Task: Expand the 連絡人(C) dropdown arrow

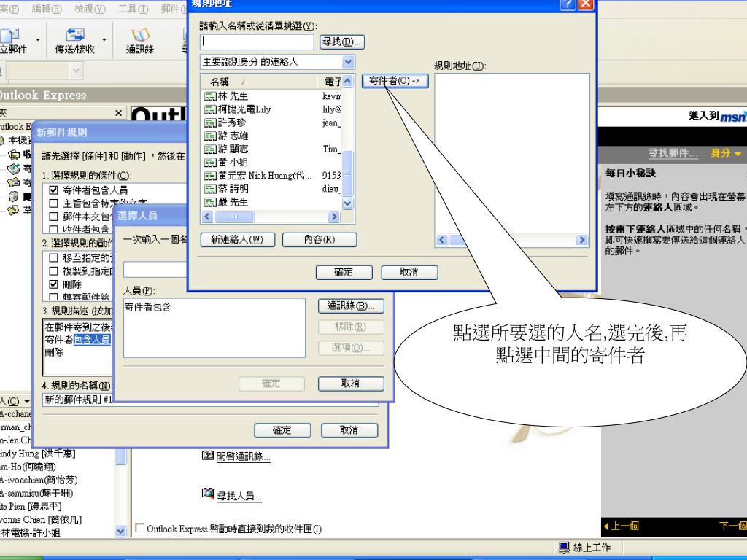Action: tap(27, 402)
